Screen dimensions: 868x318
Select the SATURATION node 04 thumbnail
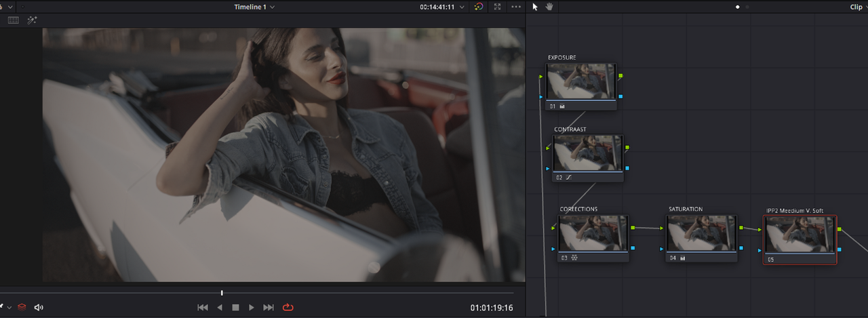pyautogui.click(x=702, y=233)
